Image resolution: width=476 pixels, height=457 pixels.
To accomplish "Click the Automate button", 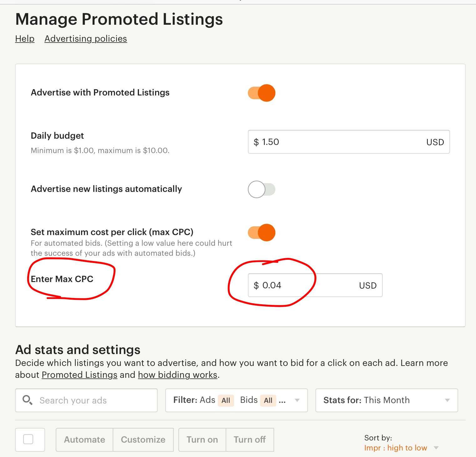I will click(84, 439).
